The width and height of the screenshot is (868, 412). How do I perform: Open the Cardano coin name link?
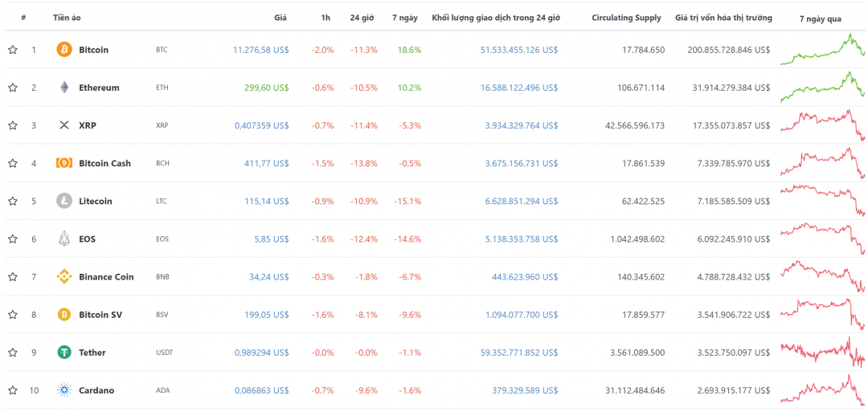click(x=96, y=390)
